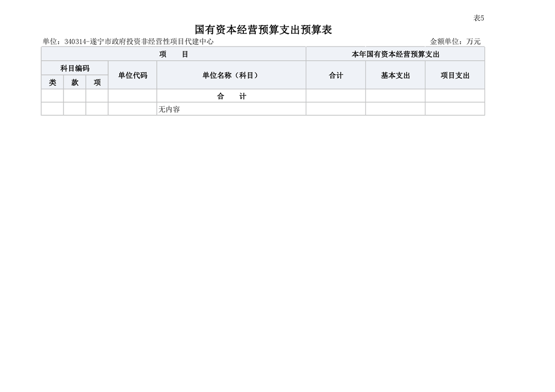
Task: Select the 类 column header
Action: (x=52, y=83)
